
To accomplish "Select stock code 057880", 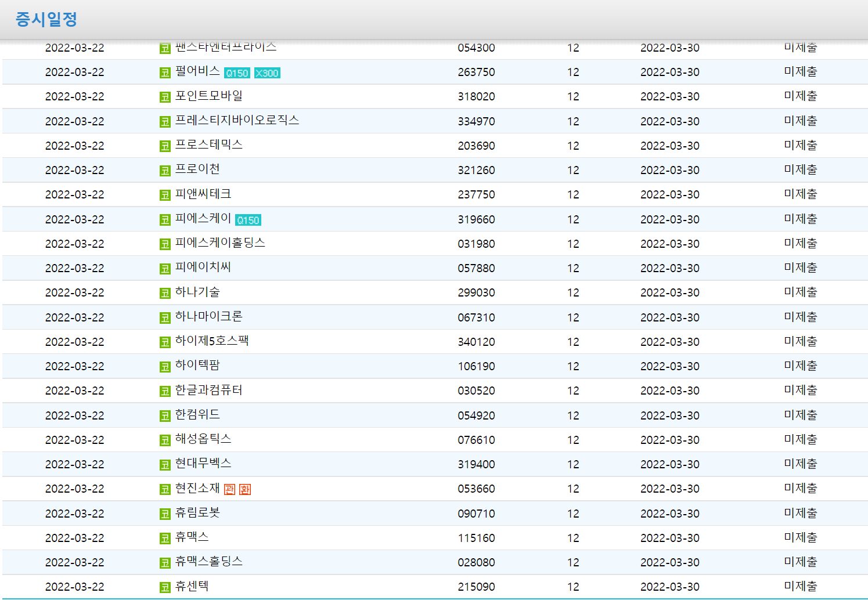I will [x=476, y=269].
